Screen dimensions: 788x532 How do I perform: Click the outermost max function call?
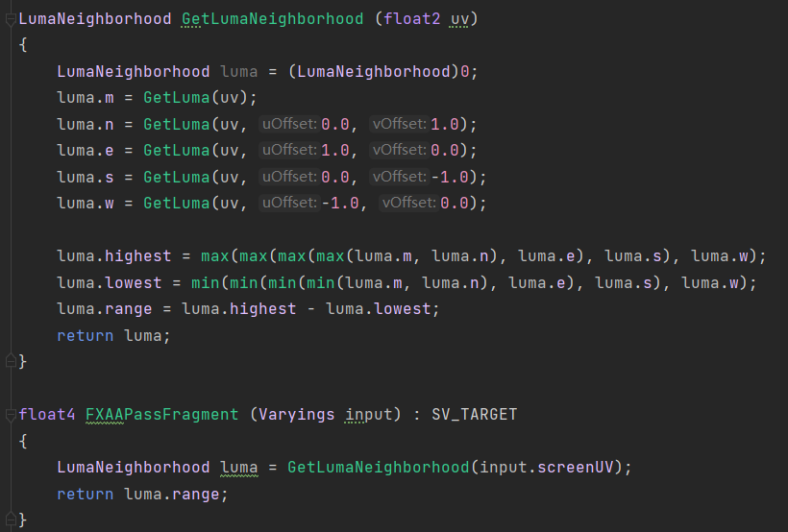click(215, 256)
